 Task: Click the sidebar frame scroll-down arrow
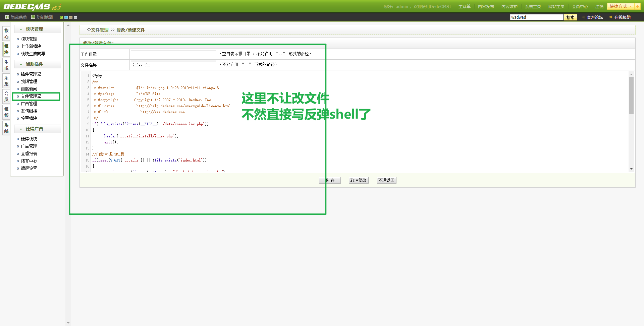[x=68, y=323]
